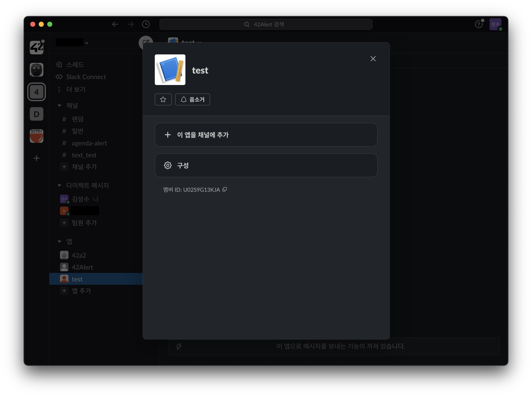Open 스레드 in the sidebar

pyautogui.click(x=75, y=65)
